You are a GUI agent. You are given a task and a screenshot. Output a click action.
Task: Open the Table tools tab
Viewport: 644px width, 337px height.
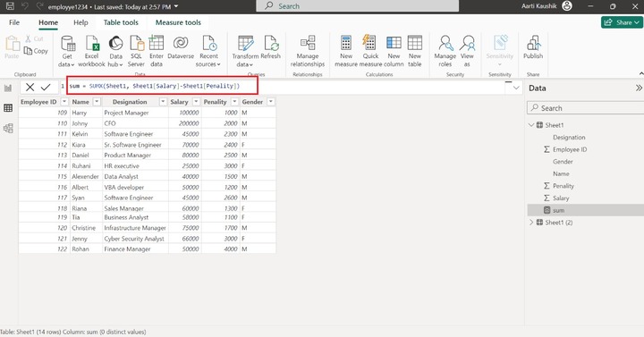[121, 22]
